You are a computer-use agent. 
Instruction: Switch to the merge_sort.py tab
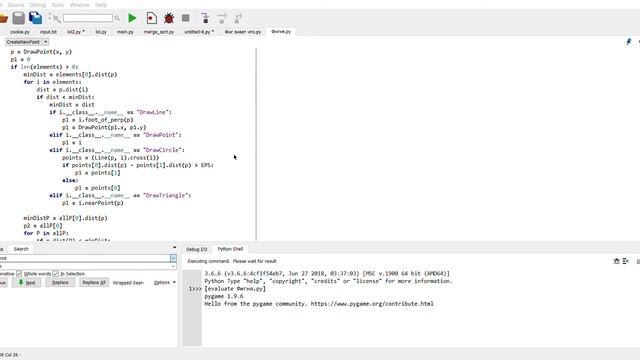[x=159, y=31]
